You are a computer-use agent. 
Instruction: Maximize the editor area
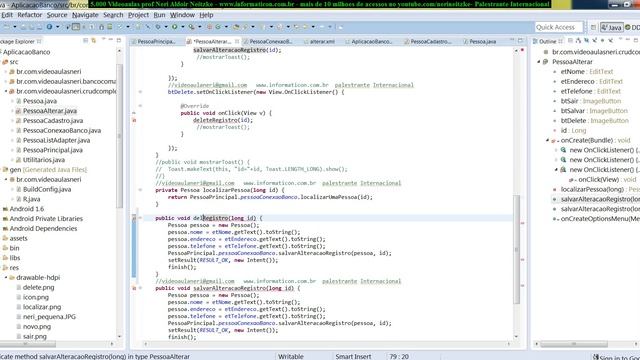point(520,40)
